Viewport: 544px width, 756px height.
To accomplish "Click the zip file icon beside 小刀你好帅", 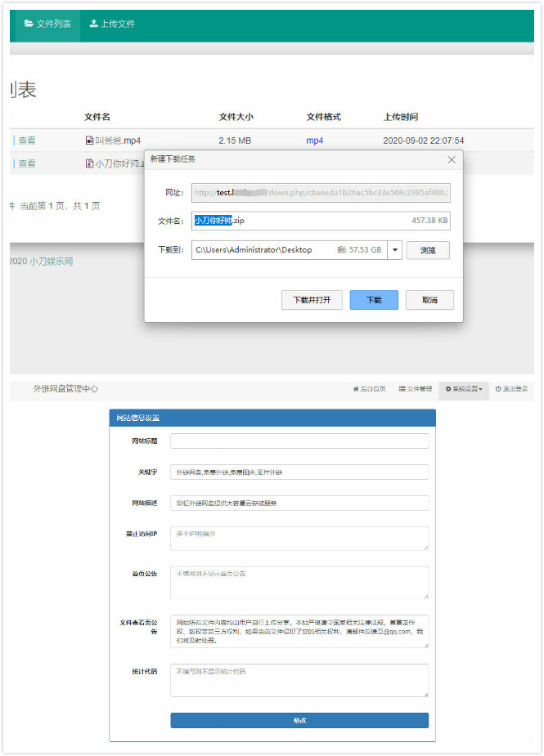I will [x=89, y=163].
